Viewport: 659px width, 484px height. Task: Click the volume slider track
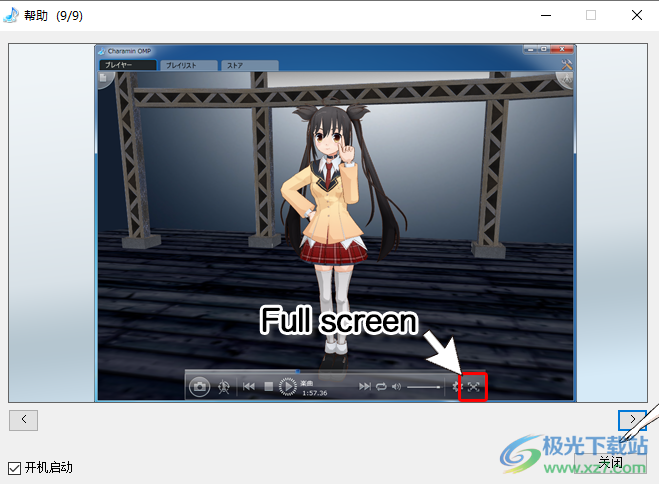[x=424, y=387]
